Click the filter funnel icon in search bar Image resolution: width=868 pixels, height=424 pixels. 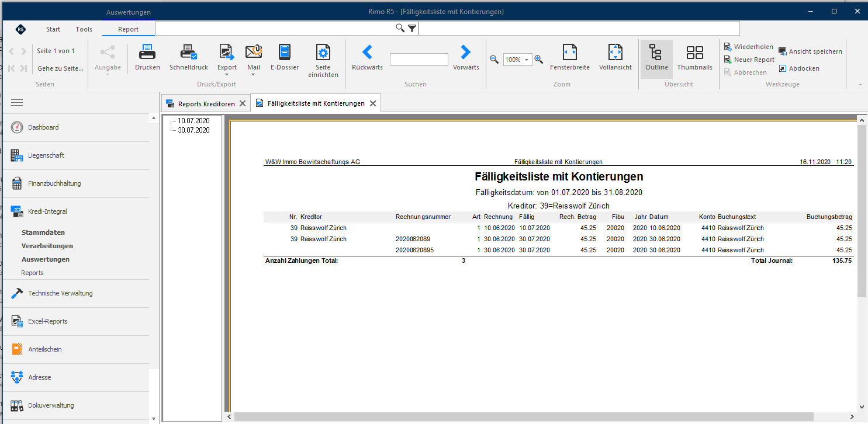(x=412, y=28)
